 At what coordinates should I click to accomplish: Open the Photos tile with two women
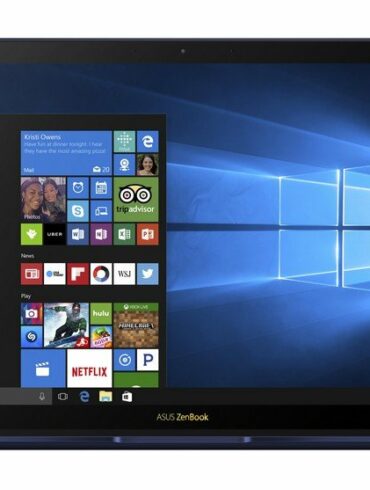coord(43,199)
